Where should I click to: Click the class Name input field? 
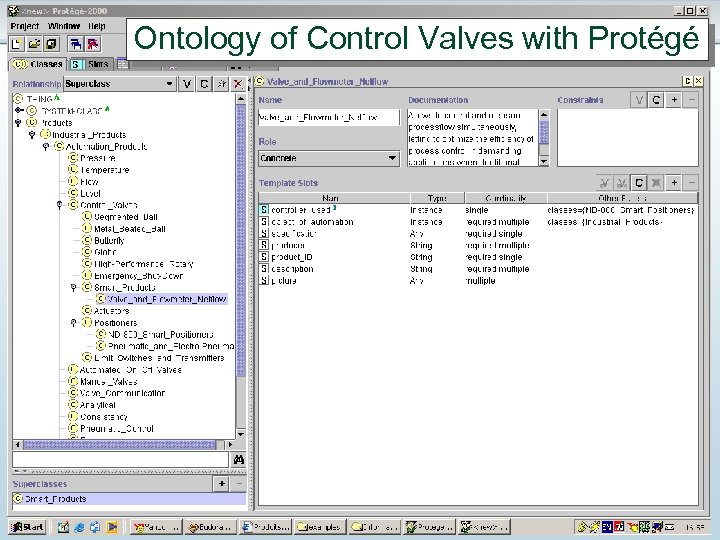click(329, 117)
